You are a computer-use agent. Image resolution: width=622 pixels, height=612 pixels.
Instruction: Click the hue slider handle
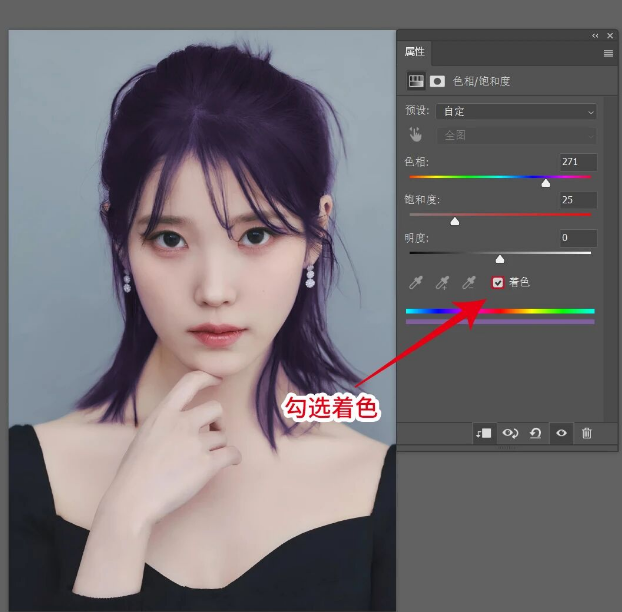(546, 183)
